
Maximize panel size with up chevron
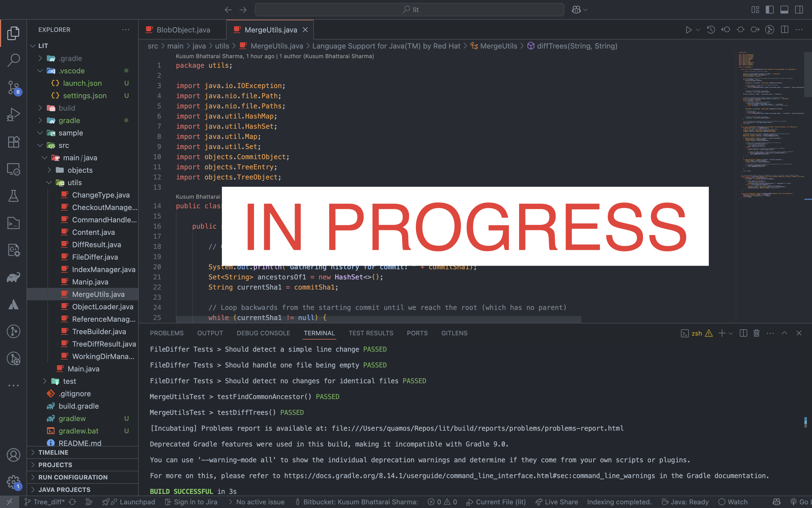pyautogui.click(x=784, y=333)
